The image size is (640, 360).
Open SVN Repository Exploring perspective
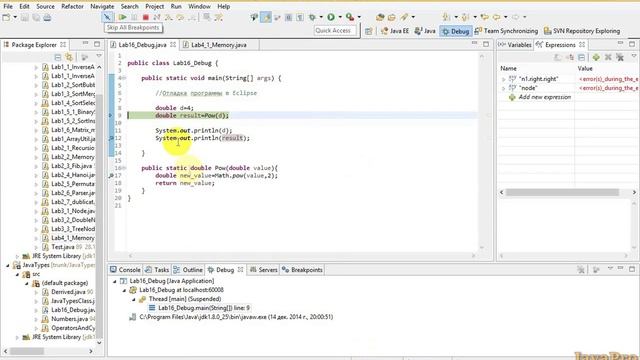[582, 31]
